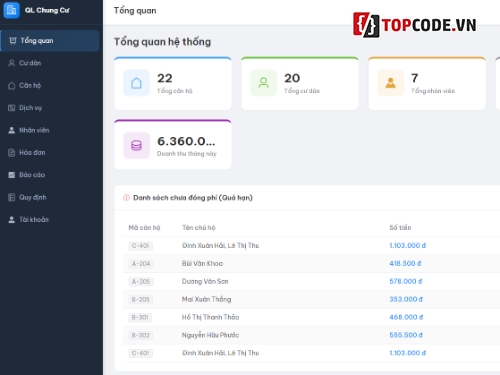Click the Danh sách chưa đóng phí (Quá hạn) heading
This screenshot has width=500, height=375.
point(193,198)
